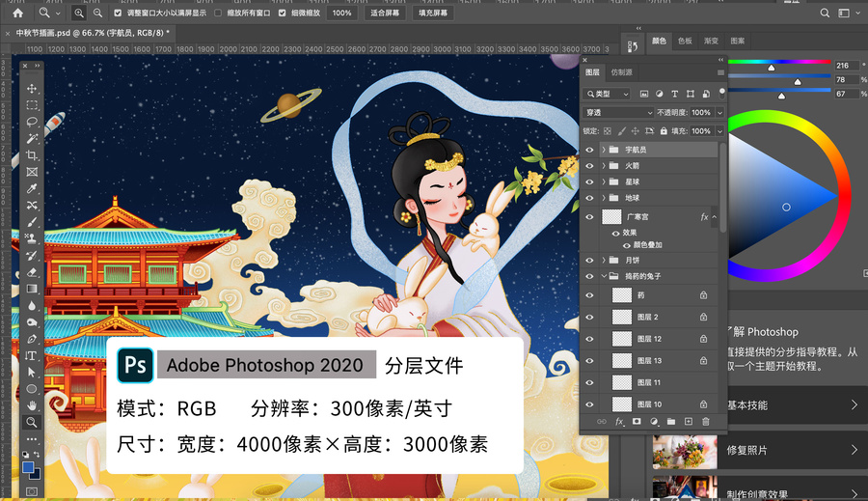Toggle '缩放所有窗口' checkbox
The image size is (868, 501).
point(218,13)
